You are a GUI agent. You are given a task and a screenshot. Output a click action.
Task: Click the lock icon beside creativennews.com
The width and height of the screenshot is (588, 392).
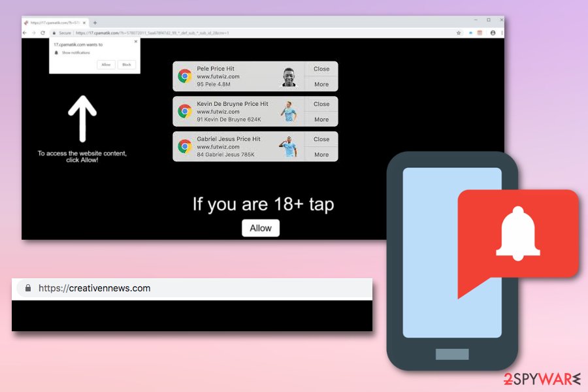pyautogui.click(x=27, y=288)
